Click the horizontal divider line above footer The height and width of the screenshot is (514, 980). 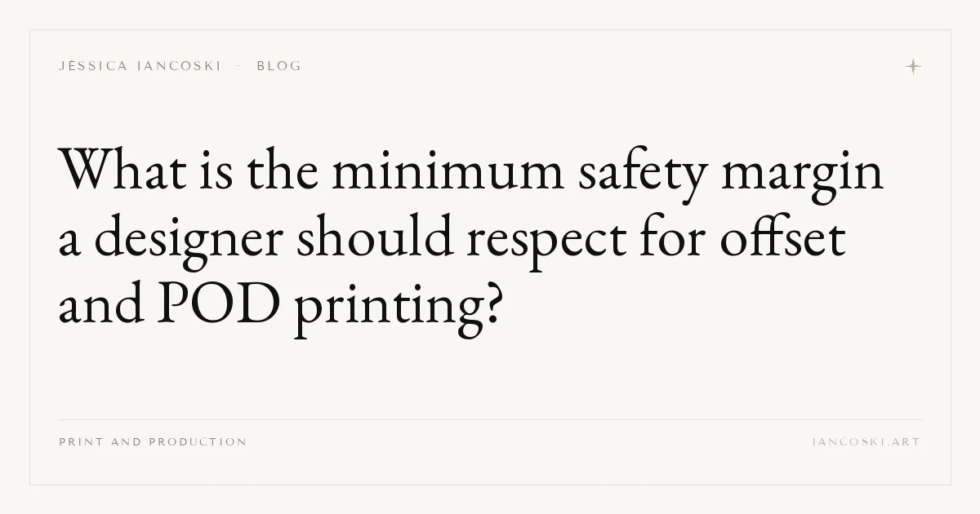[x=490, y=419]
